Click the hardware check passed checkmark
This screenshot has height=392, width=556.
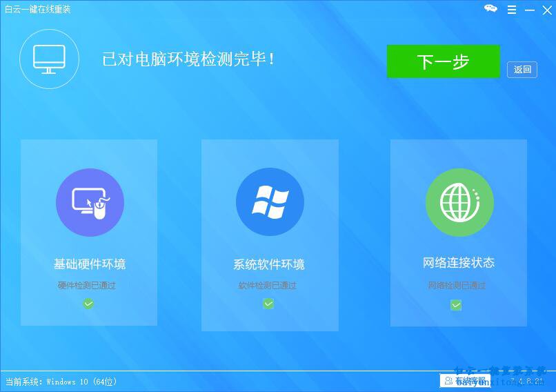point(88,303)
